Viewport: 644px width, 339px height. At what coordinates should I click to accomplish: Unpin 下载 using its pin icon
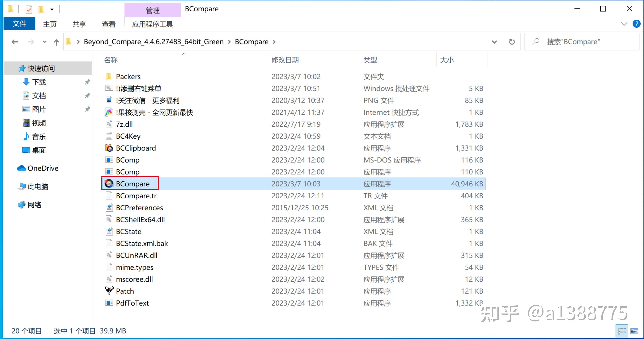(x=87, y=82)
